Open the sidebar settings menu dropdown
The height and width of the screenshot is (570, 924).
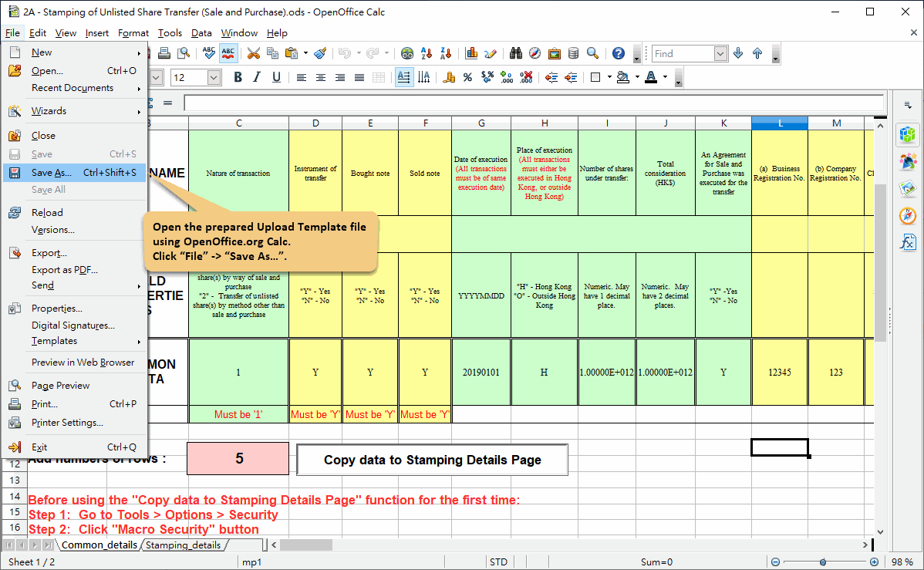(x=908, y=105)
